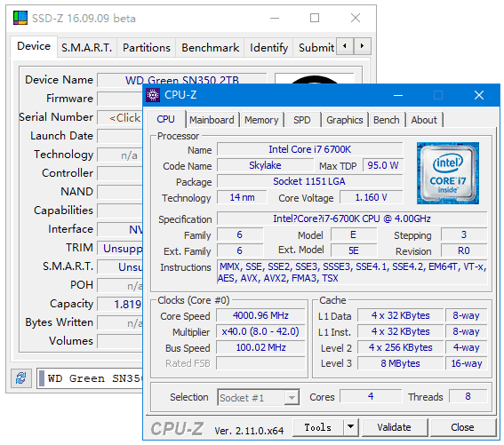Close the CPU-Z window with X

click(x=479, y=95)
